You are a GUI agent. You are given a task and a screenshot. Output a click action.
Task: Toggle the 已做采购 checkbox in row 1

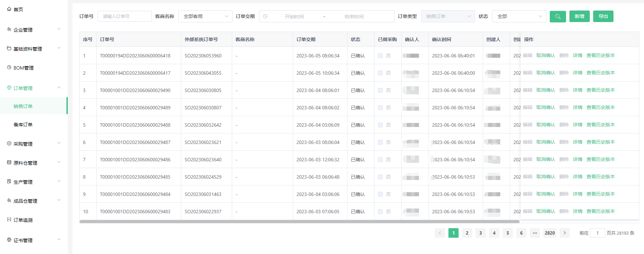point(380,56)
